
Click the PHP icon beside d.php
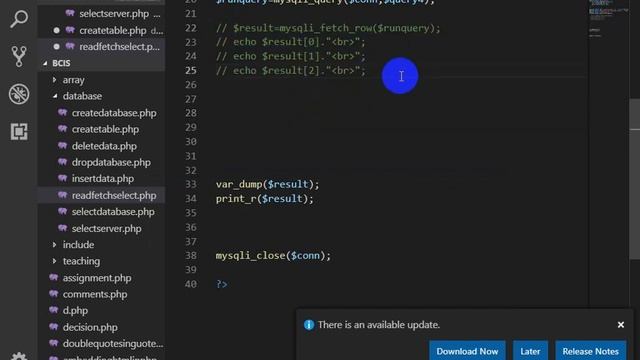tap(53, 309)
